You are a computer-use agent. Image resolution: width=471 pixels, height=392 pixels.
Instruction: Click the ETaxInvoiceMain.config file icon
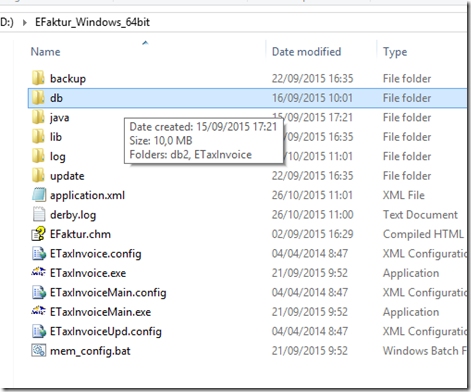[x=39, y=292]
